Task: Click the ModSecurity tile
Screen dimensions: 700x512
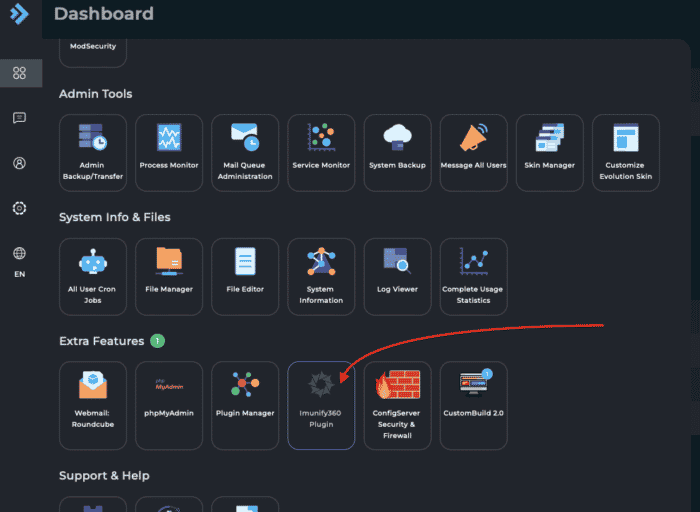Action: point(92,45)
